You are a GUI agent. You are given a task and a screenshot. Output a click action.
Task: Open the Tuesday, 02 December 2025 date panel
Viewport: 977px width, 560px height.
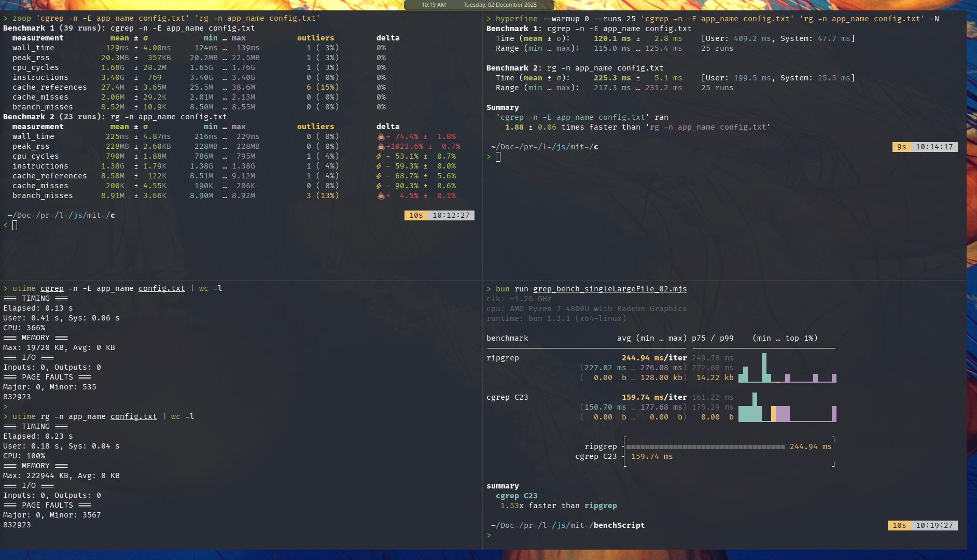pos(500,5)
